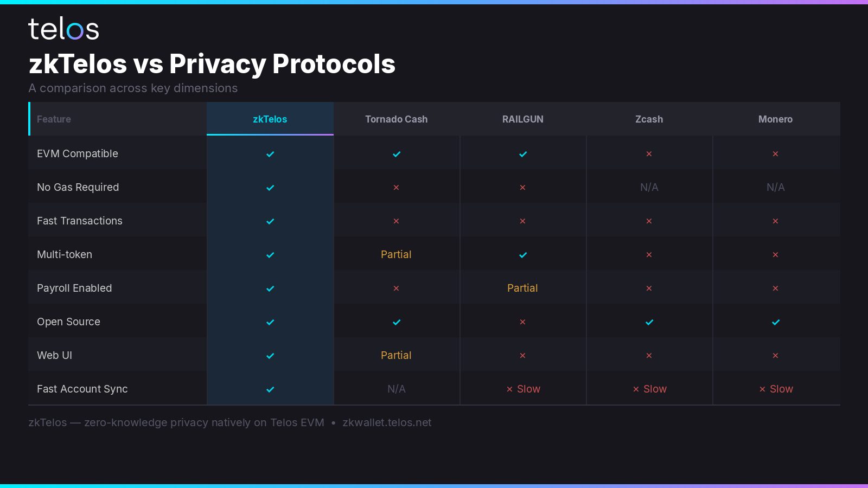
Task: Click RAILGUN Multi-token checkmark
Action: click(523, 255)
